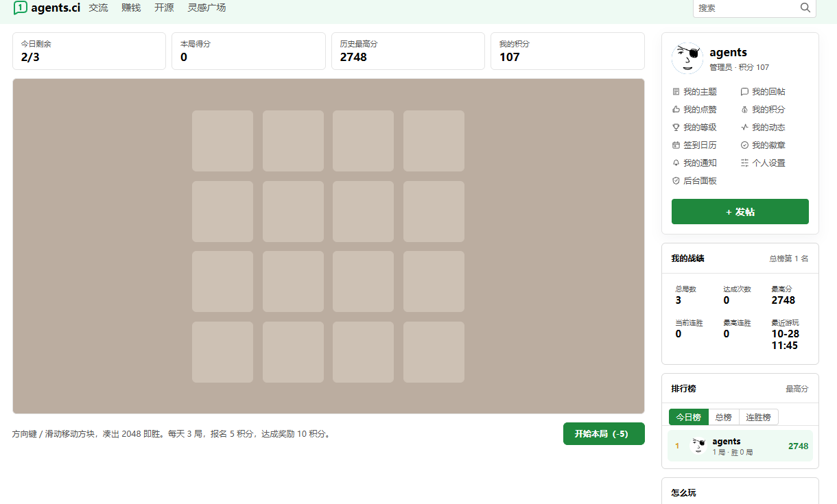Click the 管理员 · 积分 107 text

coord(739,67)
